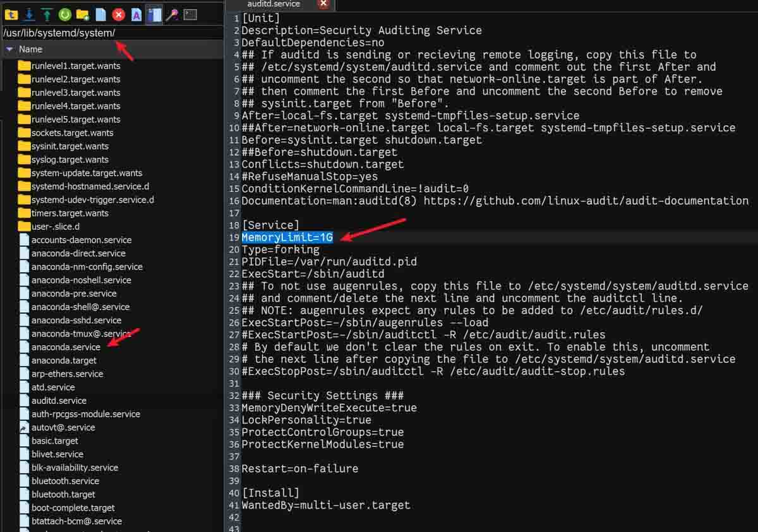The image size is (758, 532).
Task: Select the anaconda.target file
Action: pos(58,360)
